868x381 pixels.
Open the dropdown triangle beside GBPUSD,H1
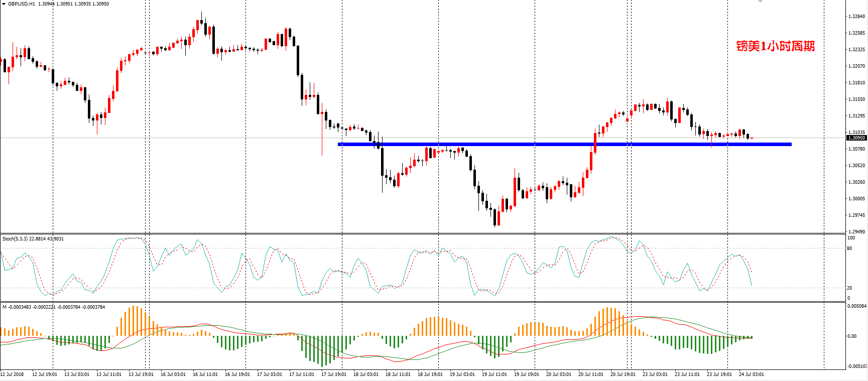click(x=4, y=4)
